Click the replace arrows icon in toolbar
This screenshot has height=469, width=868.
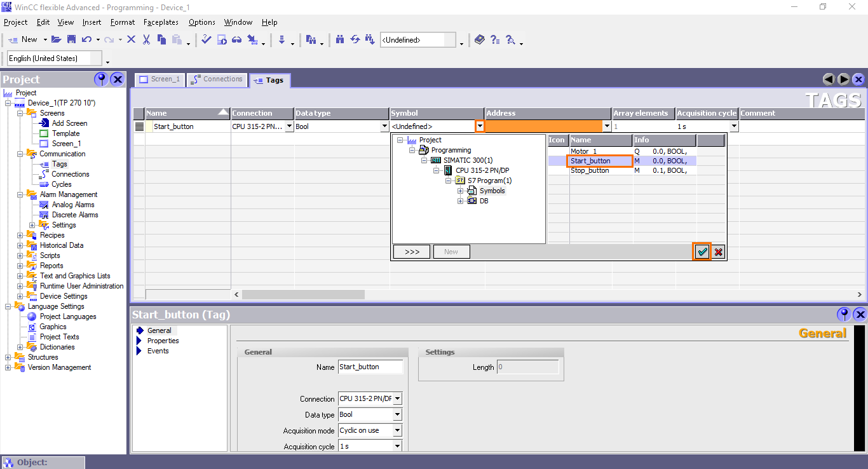pyautogui.click(x=355, y=39)
